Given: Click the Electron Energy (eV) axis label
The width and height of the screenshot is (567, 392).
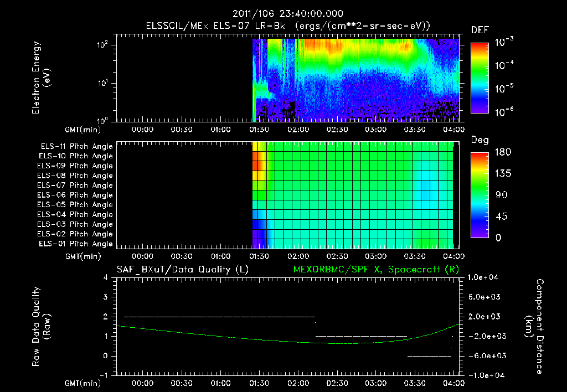Looking at the screenshot, I should pos(41,78).
